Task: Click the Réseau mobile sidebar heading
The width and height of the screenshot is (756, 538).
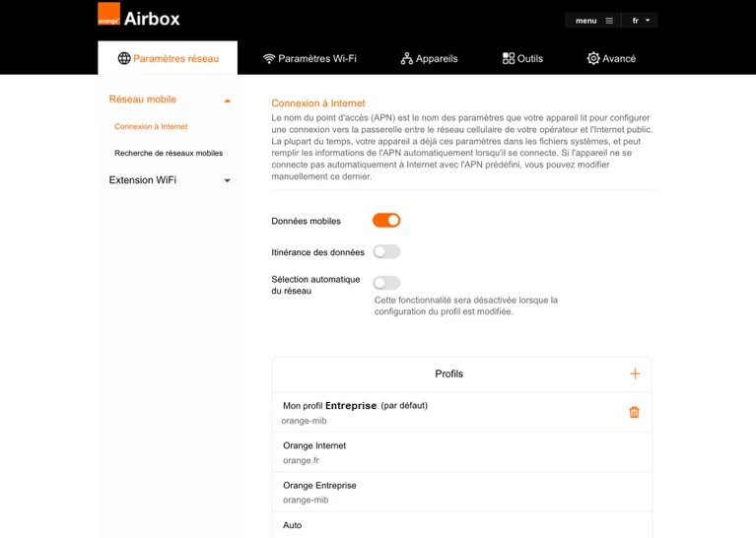Action: [142, 100]
